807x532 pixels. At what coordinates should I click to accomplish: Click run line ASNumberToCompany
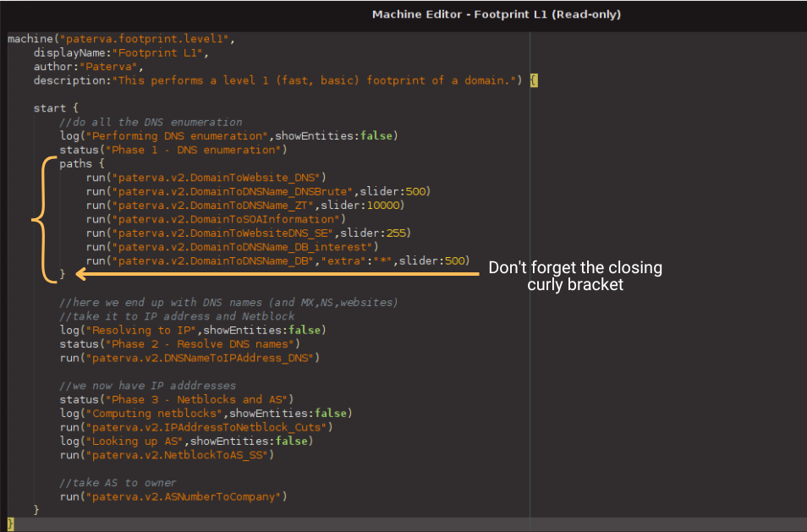pyautogui.click(x=173, y=497)
